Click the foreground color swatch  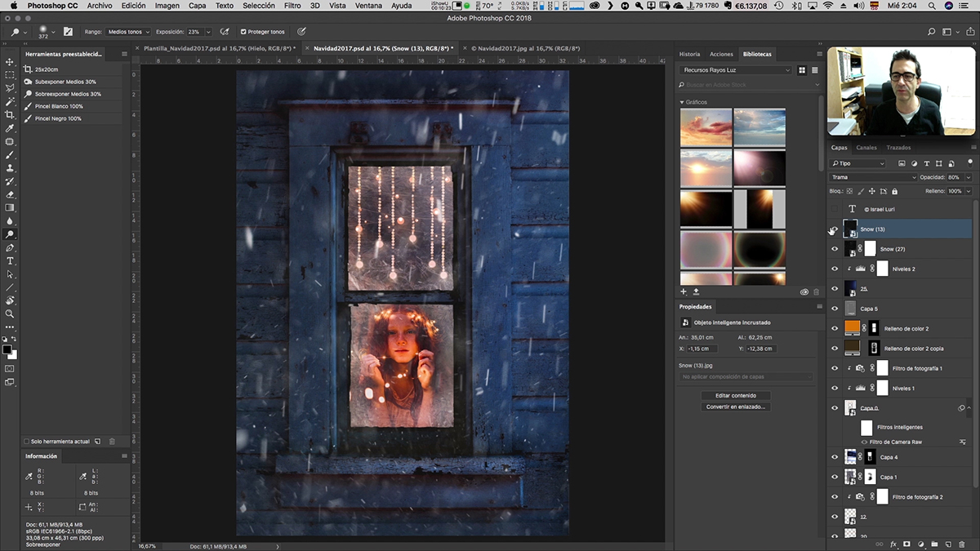[x=7, y=349]
